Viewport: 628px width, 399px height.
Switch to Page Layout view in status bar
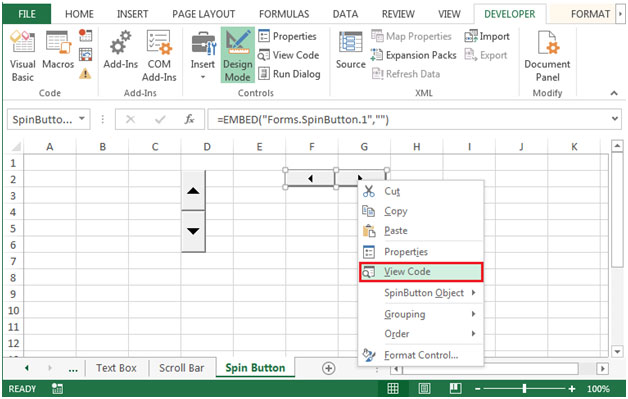click(424, 388)
